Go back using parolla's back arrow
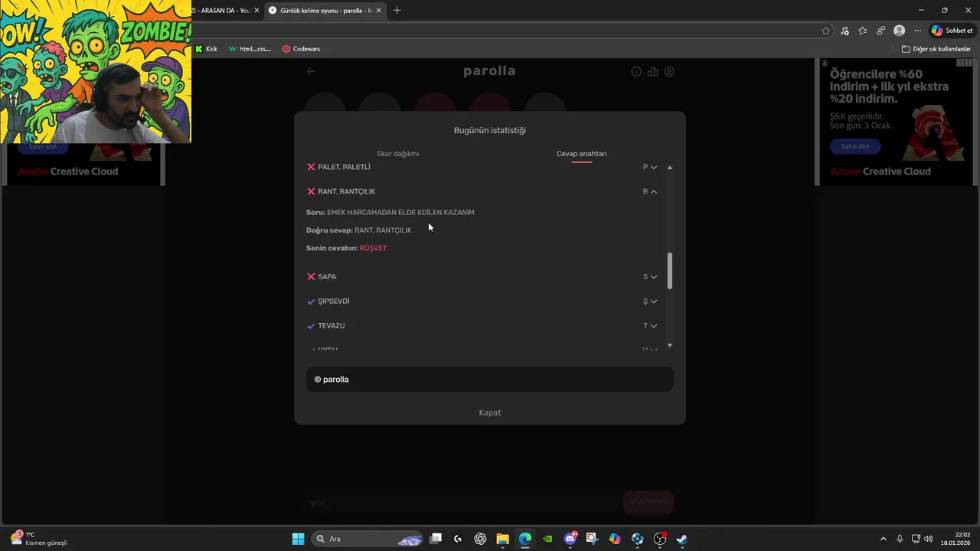The width and height of the screenshot is (980, 551). tap(310, 71)
